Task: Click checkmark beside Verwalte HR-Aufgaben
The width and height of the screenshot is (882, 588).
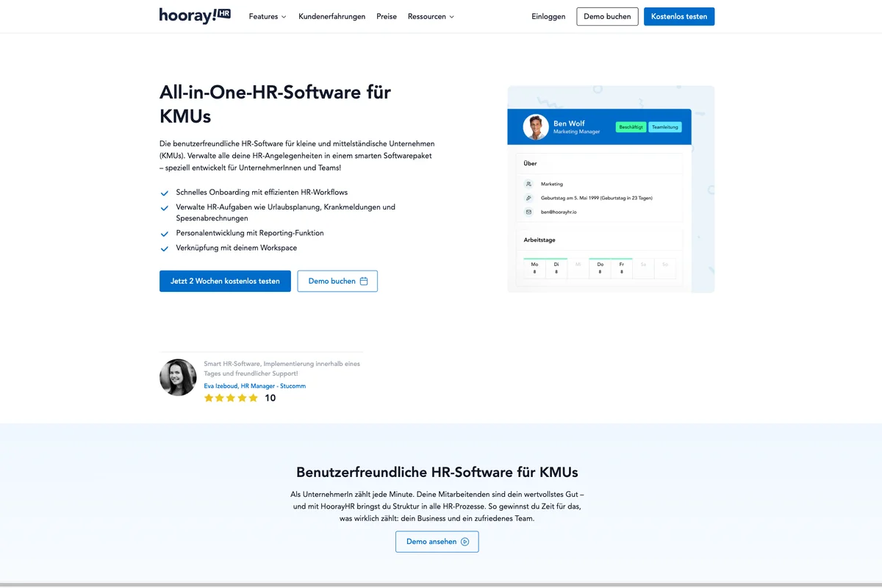Action: click(164, 208)
